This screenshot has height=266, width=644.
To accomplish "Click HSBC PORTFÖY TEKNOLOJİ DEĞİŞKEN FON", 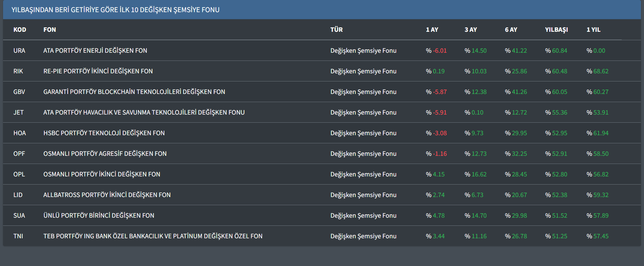I will pyautogui.click(x=104, y=133).
